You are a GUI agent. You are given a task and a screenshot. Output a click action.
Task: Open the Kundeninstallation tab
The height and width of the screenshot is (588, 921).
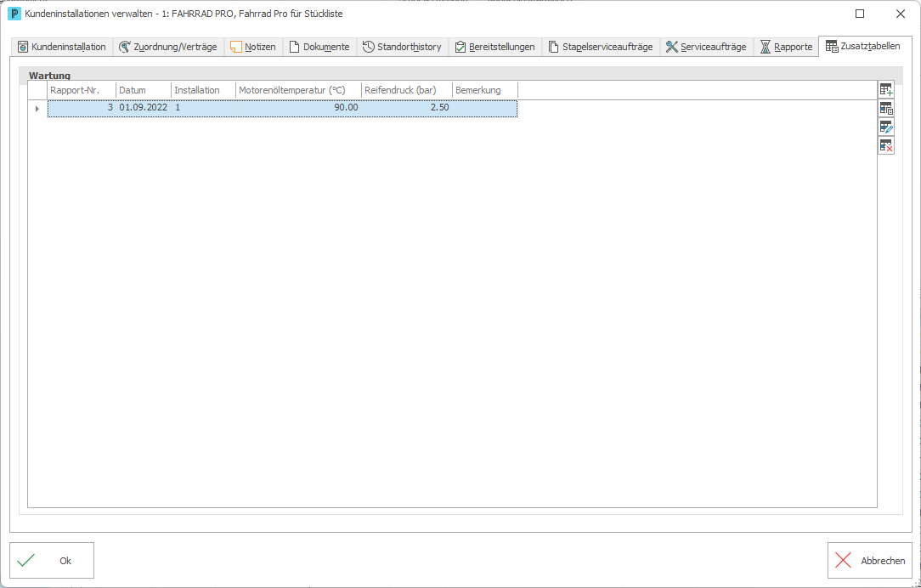click(62, 47)
